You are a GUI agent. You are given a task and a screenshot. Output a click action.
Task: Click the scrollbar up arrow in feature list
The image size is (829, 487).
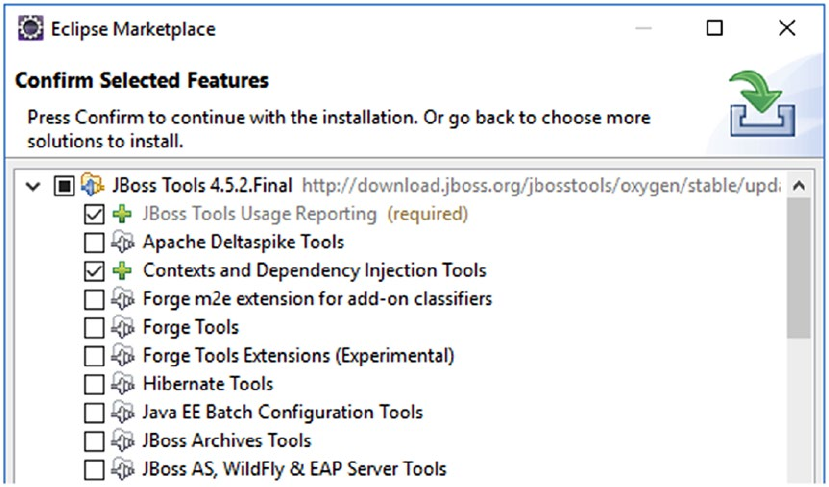(799, 186)
